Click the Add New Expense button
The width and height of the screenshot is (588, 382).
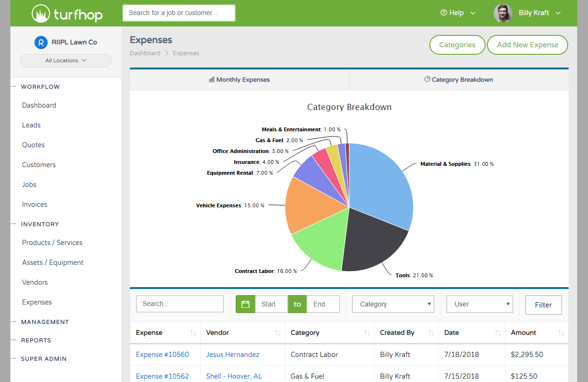(527, 44)
